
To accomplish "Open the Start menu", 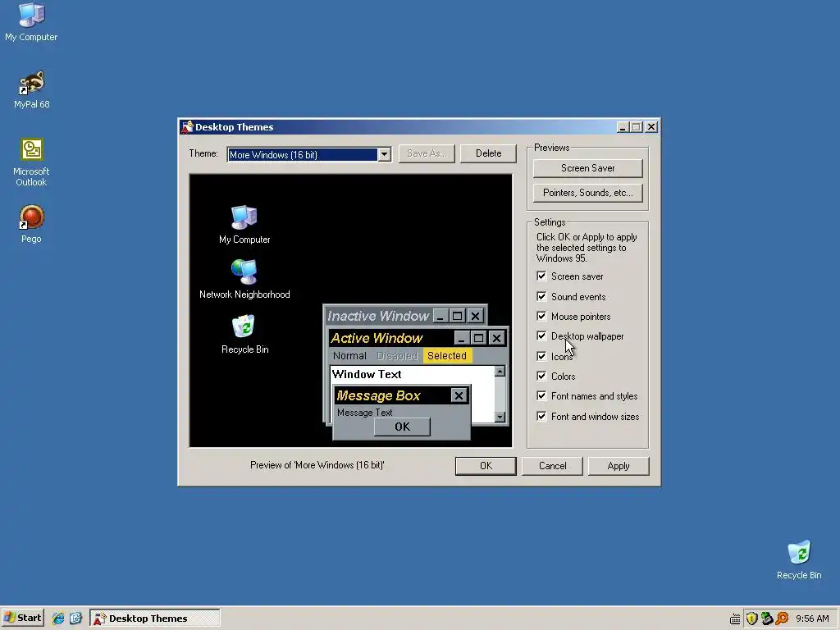I will tap(22, 618).
